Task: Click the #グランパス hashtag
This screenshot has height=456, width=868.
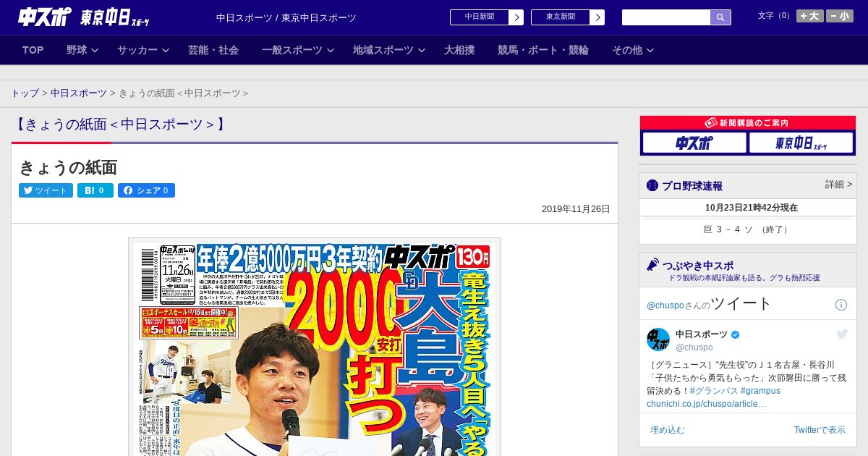Action: click(713, 391)
